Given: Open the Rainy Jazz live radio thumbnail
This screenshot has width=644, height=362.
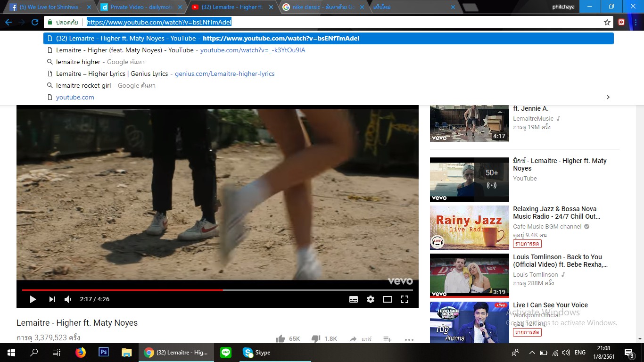Looking at the screenshot, I should coord(469,228).
